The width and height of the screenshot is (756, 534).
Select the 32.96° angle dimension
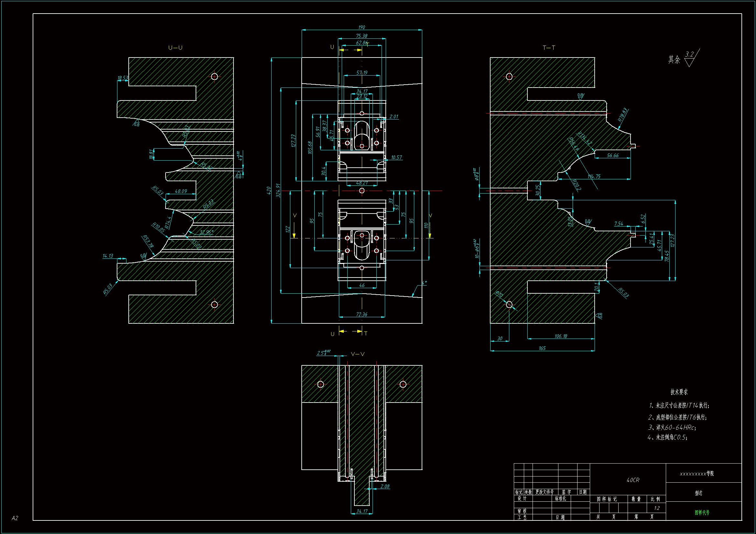206,232
